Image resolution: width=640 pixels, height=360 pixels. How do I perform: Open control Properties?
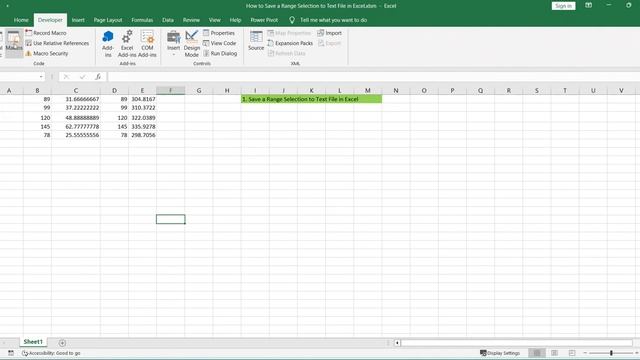coord(219,33)
